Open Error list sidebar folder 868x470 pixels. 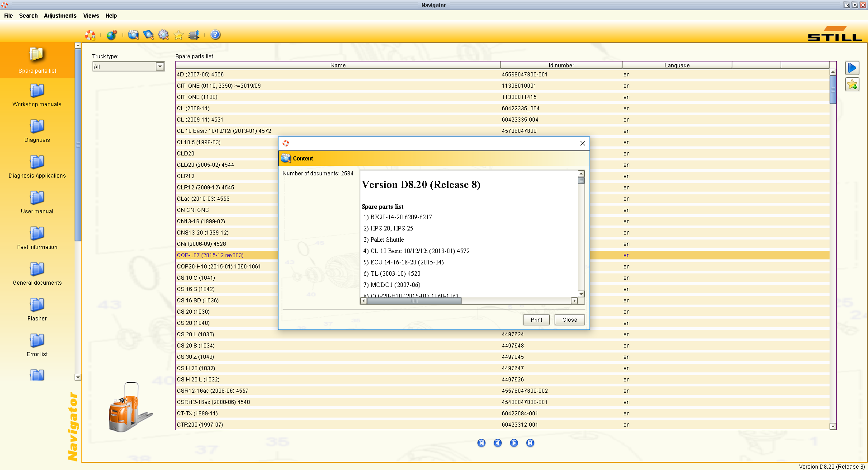point(37,345)
